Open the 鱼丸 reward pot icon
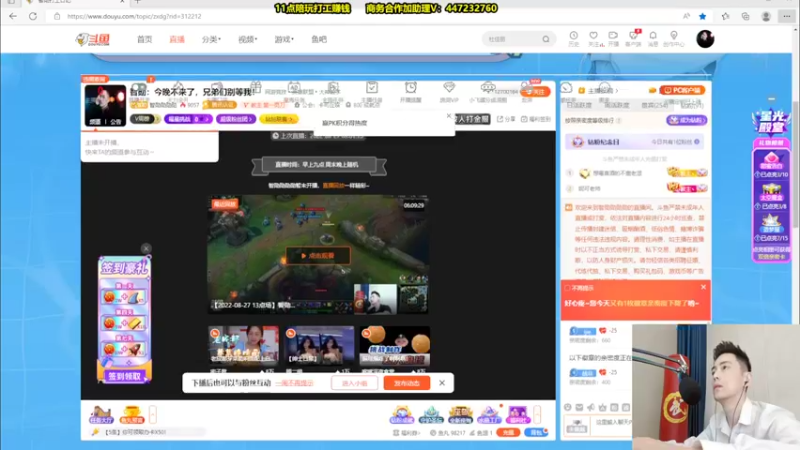The image size is (800, 450). coord(132,414)
